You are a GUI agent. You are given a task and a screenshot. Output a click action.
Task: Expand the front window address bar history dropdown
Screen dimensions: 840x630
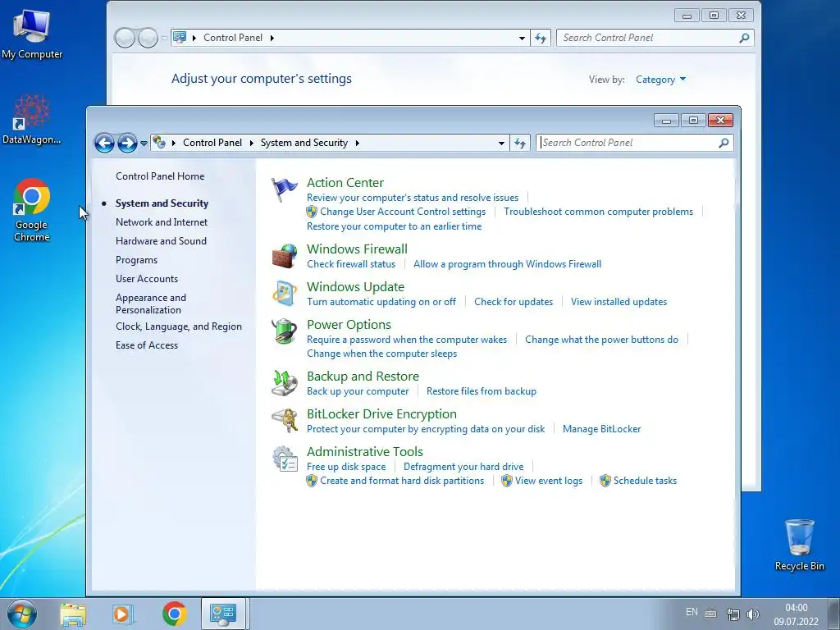[x=501, y=143]
